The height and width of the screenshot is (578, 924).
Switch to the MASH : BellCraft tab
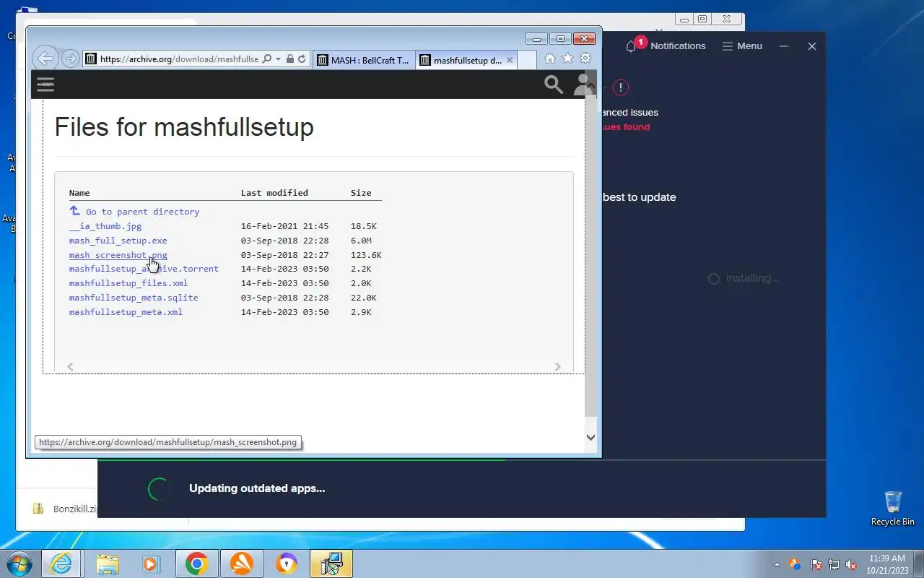pos(365,60)
